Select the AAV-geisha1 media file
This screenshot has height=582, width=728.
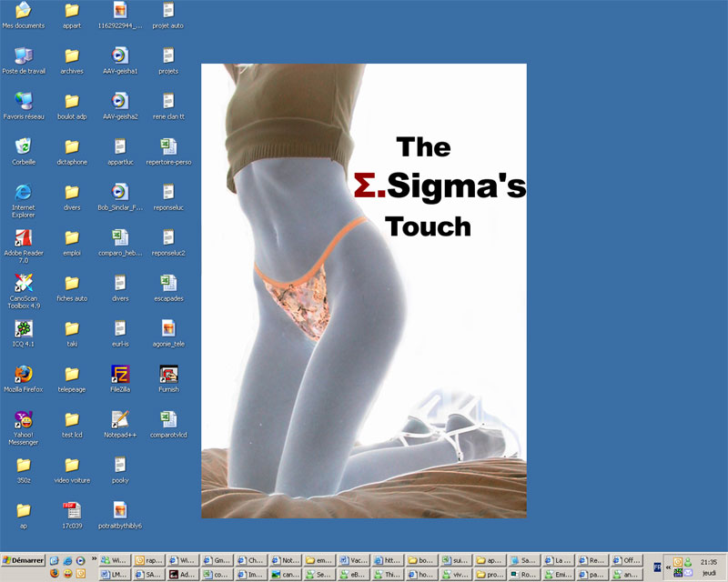coord(120,55)
